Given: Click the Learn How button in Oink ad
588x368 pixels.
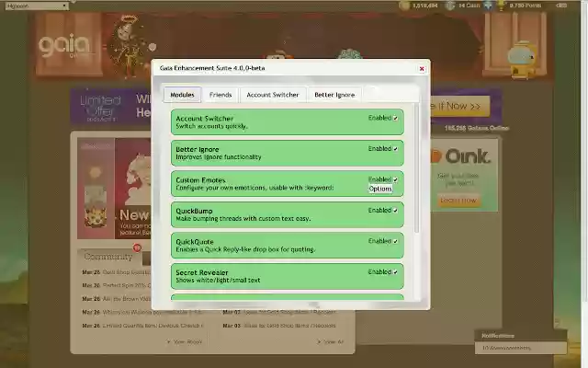Looking at the screenshot, I should pos(458,201).
